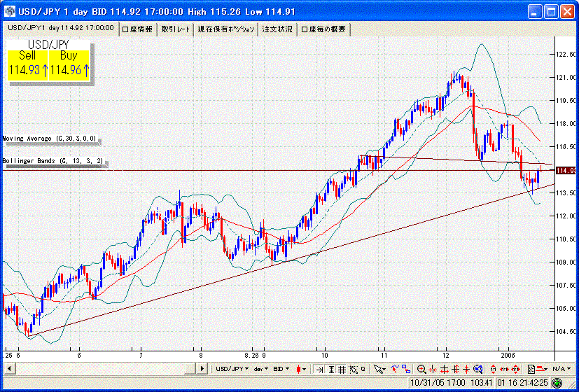Click the vertical expand arrows icon
The width and height of the screenshot is (579, 392).
click(x=455, y=369)
